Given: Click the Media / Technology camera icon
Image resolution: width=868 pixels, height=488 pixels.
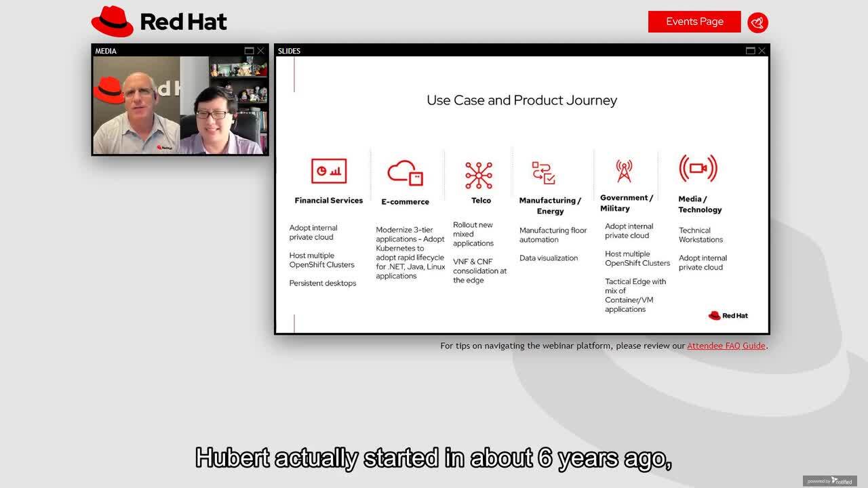Looking at the screenshot, I should click(698, 168).
